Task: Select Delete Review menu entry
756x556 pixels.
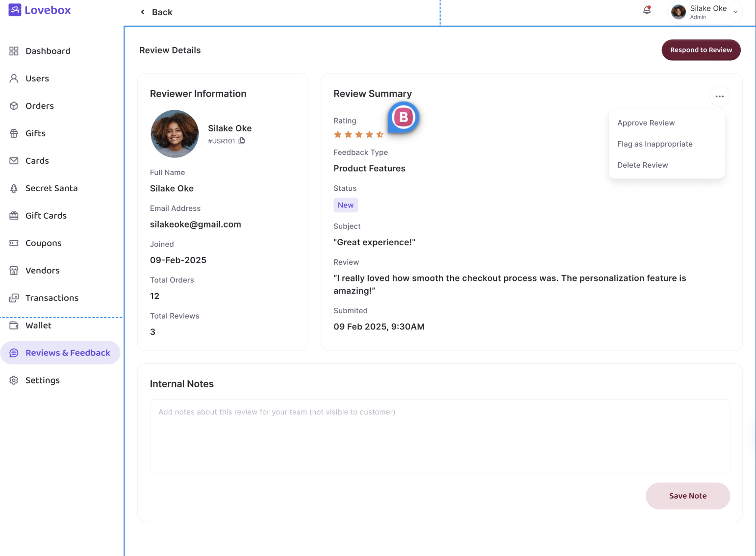Action: click(642, 165)
